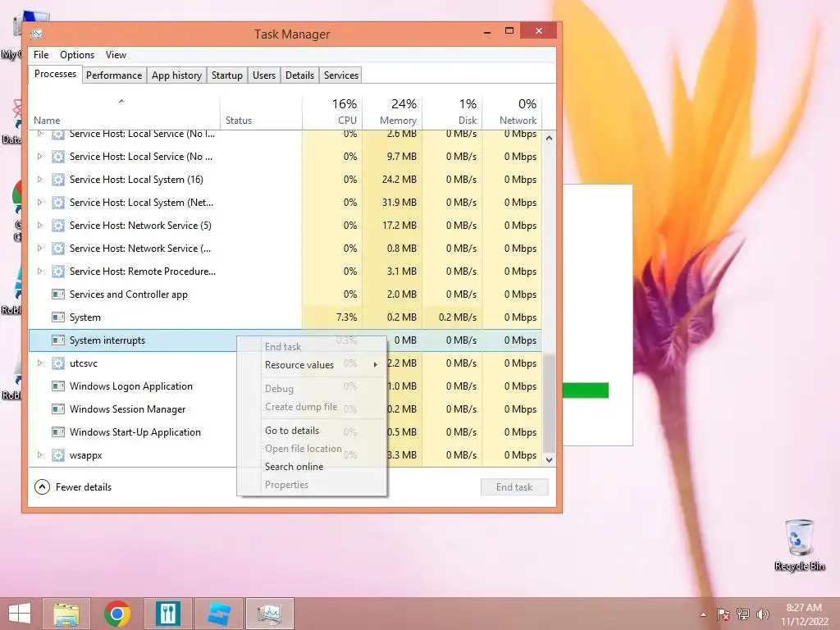Open the File menu

[41, 55]
